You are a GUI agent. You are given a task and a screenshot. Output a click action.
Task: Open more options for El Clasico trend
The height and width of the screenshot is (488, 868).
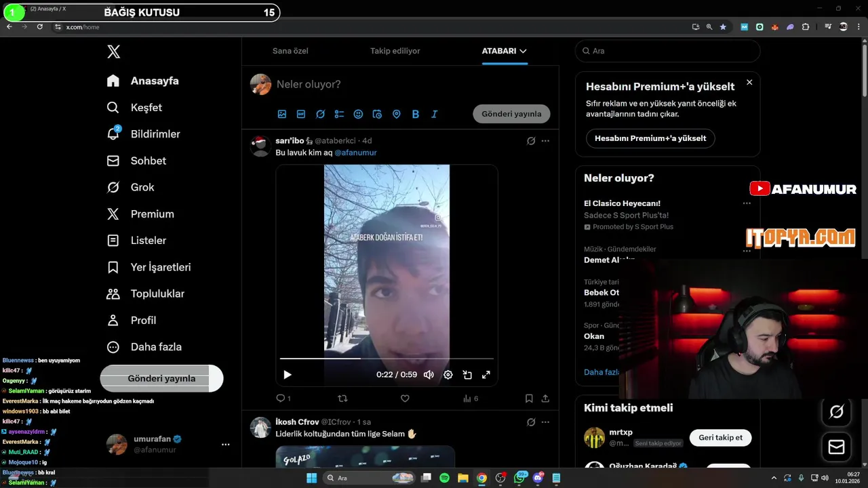[x=747, y=203]
